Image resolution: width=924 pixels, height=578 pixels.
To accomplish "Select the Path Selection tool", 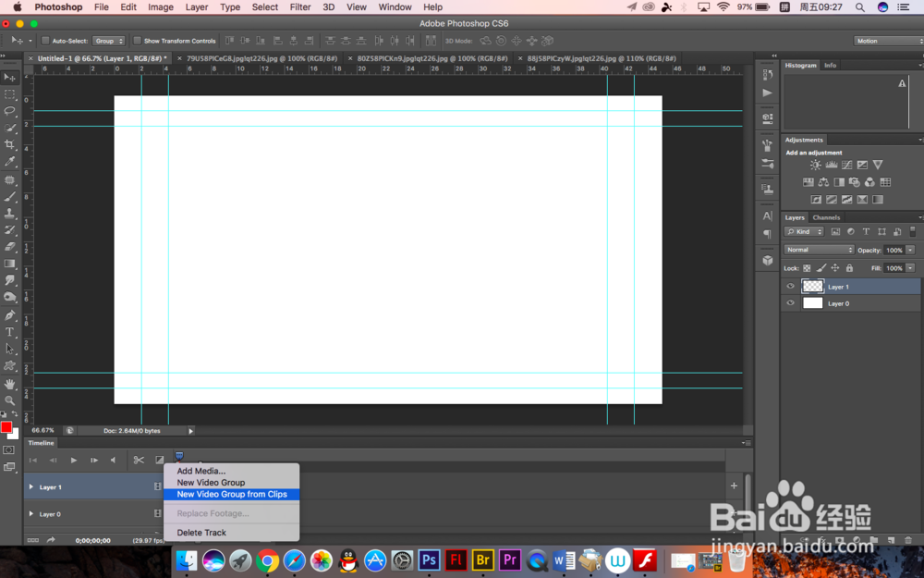I will [x=9, y=349].
